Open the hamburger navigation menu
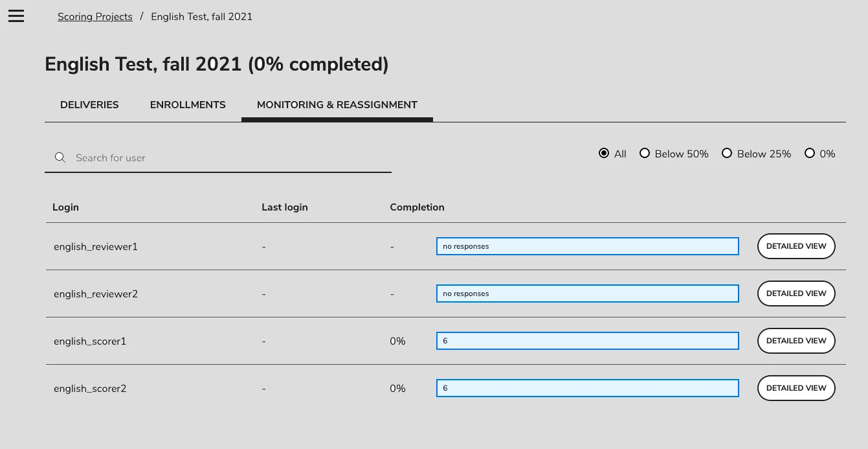 pyautogui.click(x=16, y=16)
